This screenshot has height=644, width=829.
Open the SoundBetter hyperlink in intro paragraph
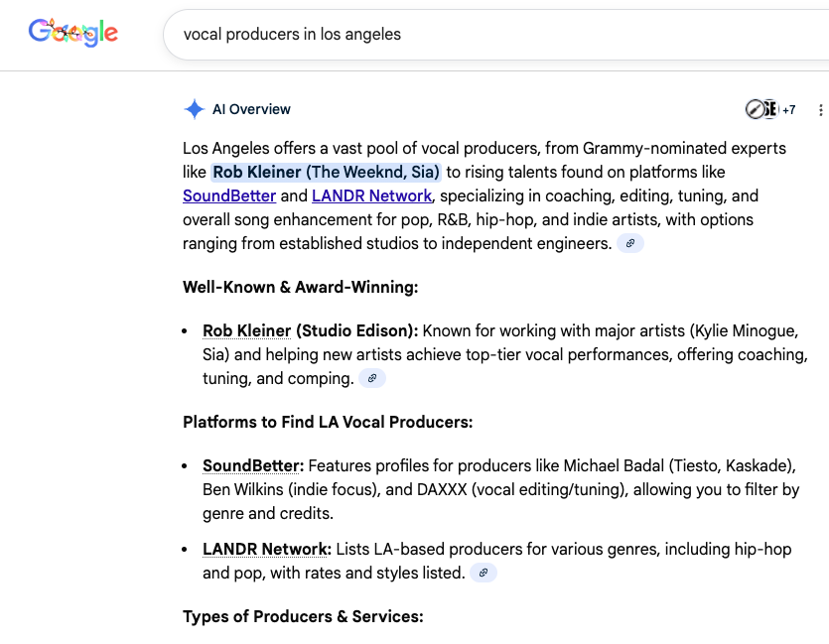tap(229, 196)
